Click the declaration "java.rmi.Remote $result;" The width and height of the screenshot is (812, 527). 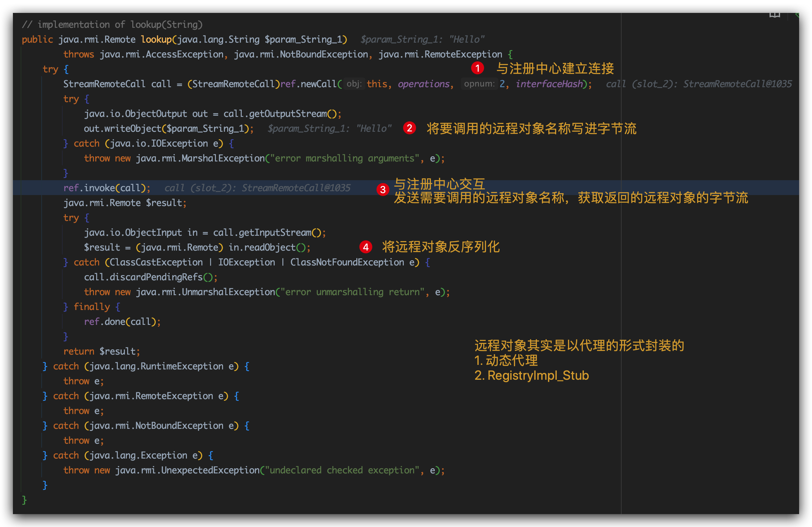pos(125,203)
